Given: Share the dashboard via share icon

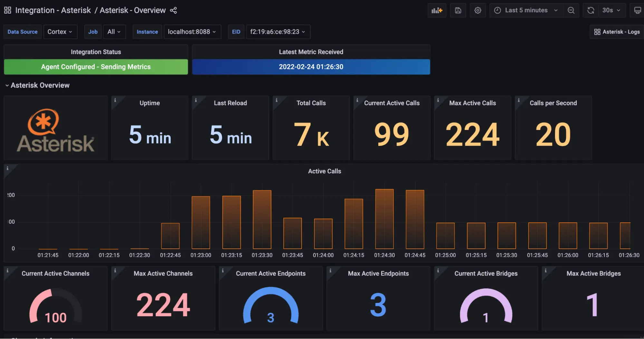Looking at the screenshot, I should point(173,10).
